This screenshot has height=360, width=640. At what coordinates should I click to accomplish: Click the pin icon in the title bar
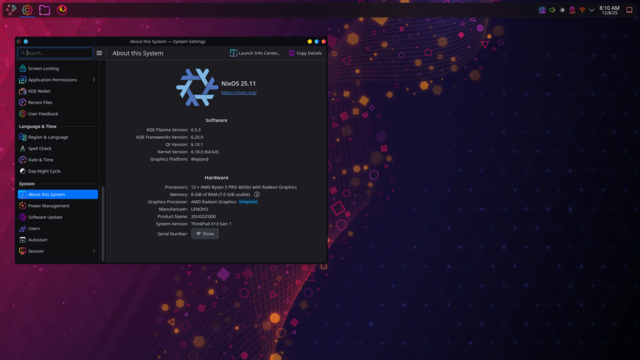26,42
